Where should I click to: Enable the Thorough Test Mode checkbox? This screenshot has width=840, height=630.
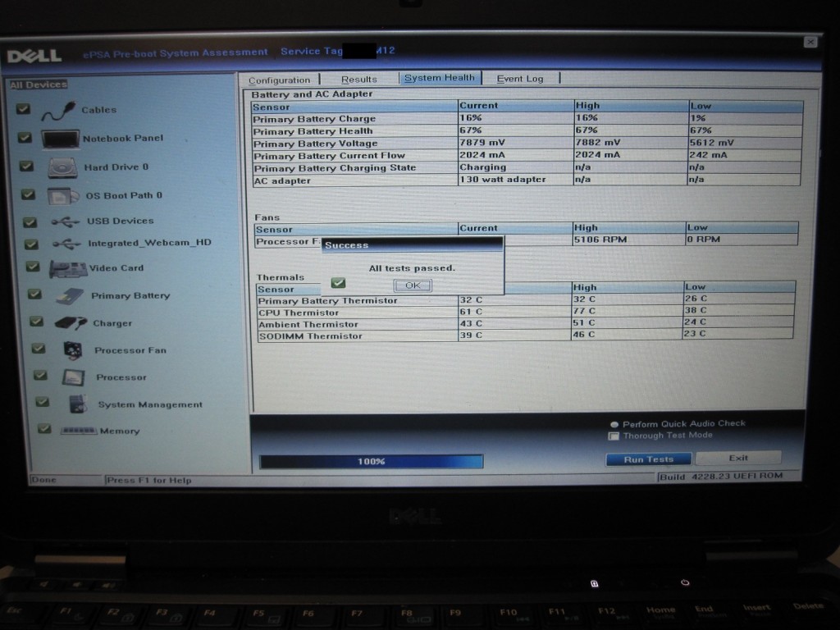(614, 436)
